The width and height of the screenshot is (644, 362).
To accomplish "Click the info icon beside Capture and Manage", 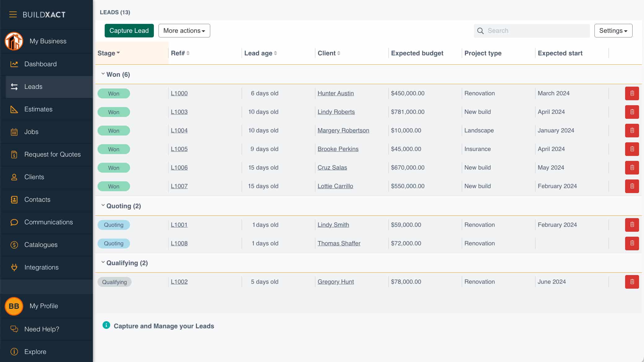I will [106, 325].
